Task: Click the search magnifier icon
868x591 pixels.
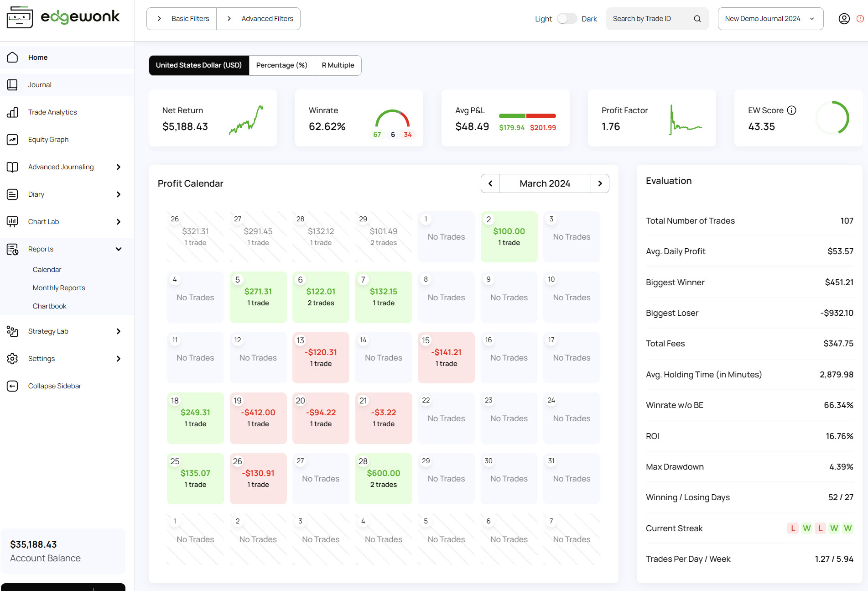Action: point(697,19)
